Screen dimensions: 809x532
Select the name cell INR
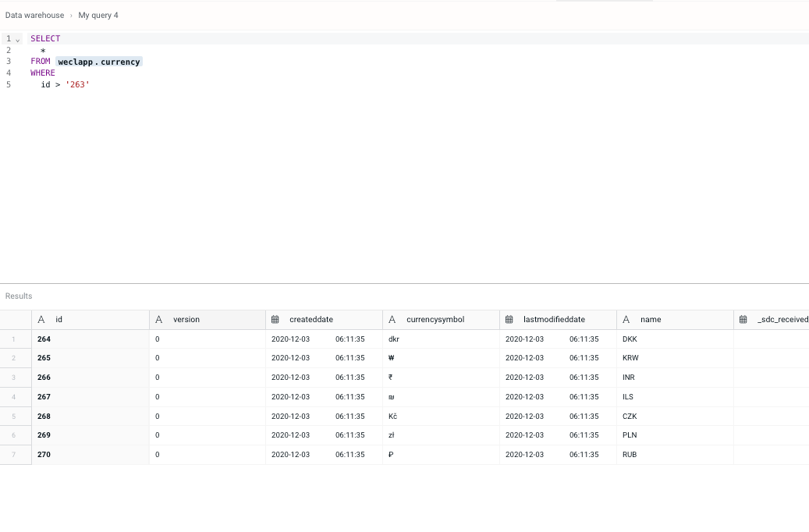point(675,378)
